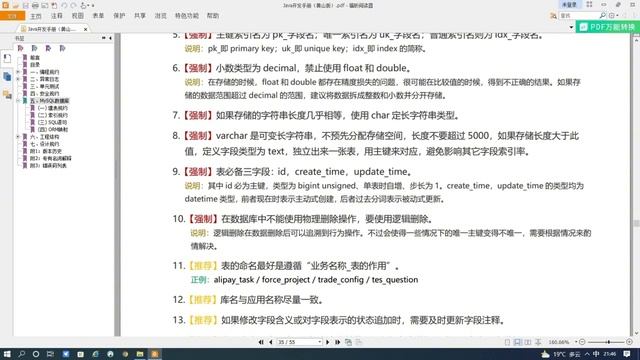Open the page thumbnails panel icon on left sidebar
Screen dimensions: 640x360
click(x=7, y=77)
